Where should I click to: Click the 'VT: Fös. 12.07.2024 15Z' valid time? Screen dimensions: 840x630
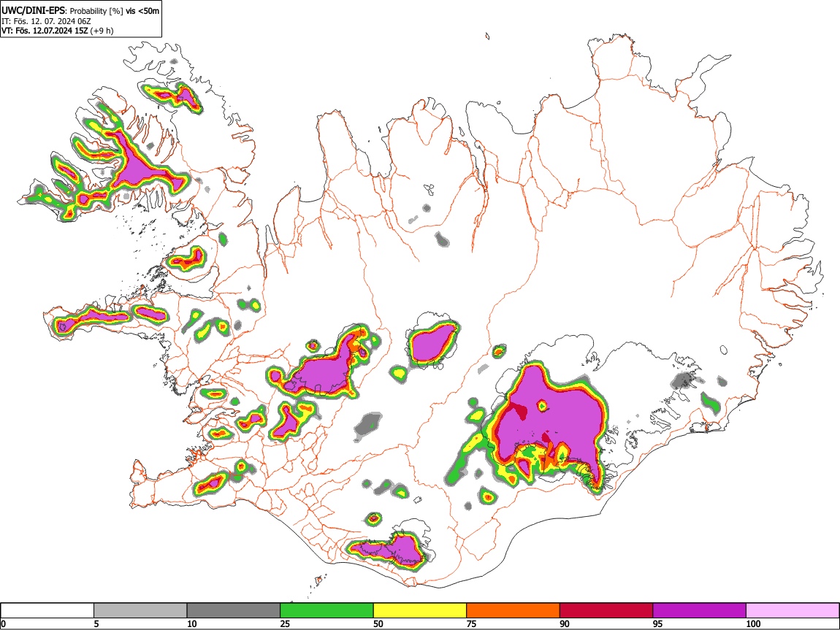(x=45, y=31)
